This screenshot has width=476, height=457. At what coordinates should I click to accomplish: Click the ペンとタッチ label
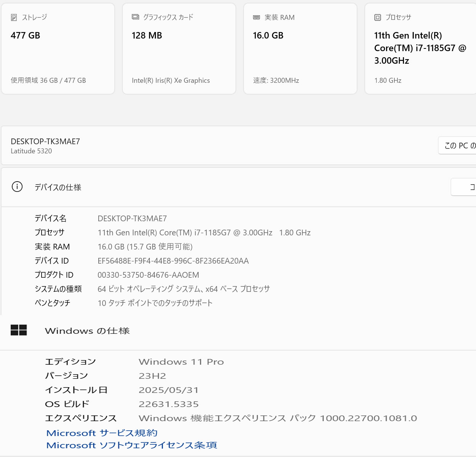53,303
